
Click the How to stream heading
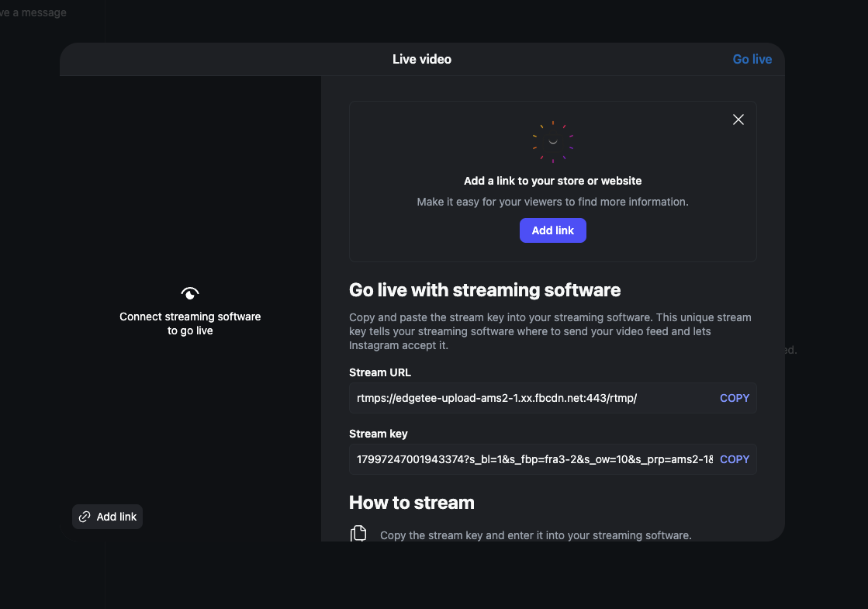[x=411, y=503]
